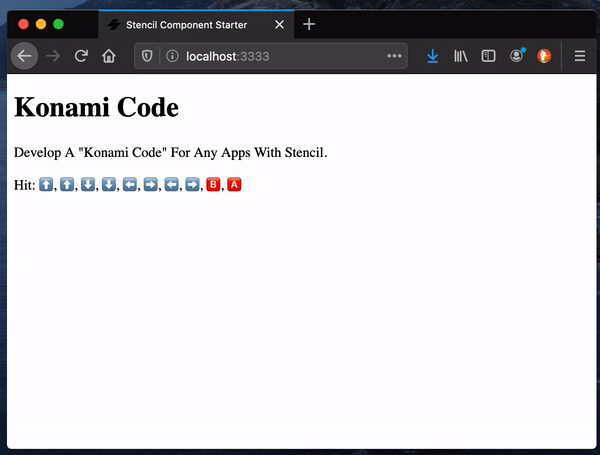Click the forward navigation arrow
600x455 pixels.
click(53, 56)
